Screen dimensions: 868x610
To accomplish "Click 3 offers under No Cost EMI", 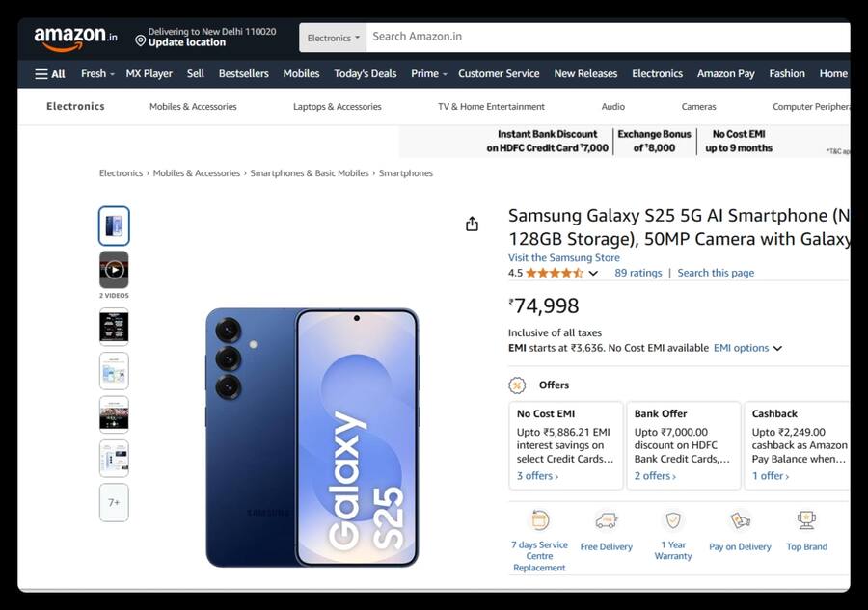I will pyautogui.click(x=536, y=475).
